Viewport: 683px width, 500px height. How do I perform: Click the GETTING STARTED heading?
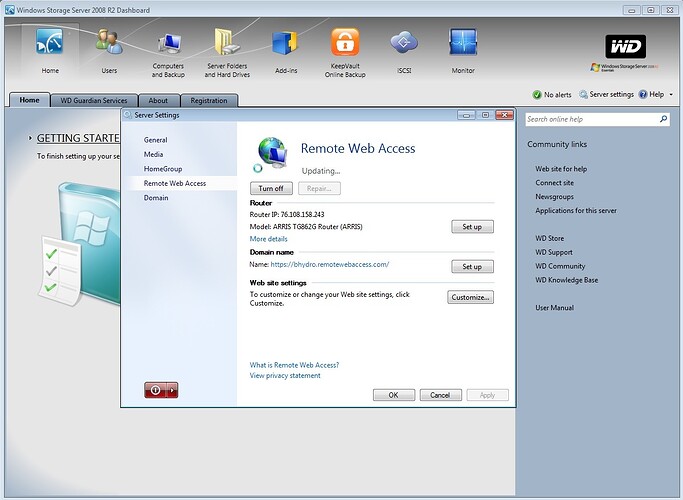click(78, 138)
